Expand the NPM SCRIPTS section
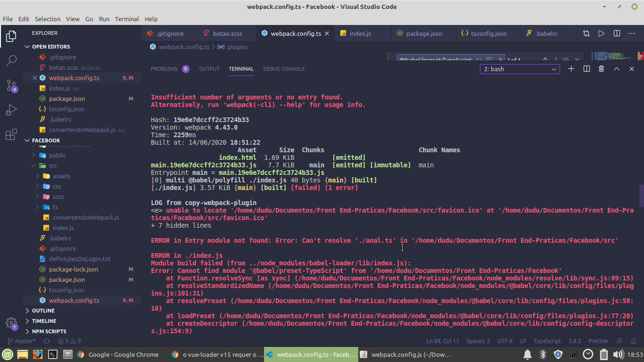 (49, 331)
